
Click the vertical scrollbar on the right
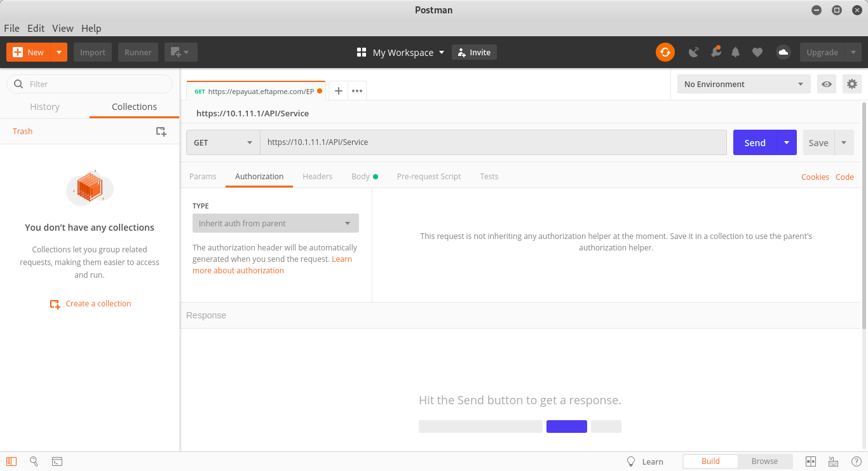864,216
